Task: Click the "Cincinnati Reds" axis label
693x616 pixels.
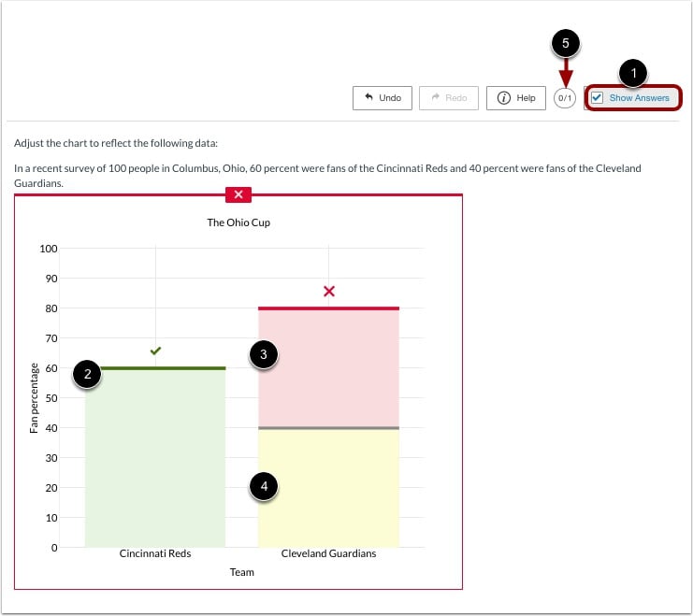Action: point(155,553)
